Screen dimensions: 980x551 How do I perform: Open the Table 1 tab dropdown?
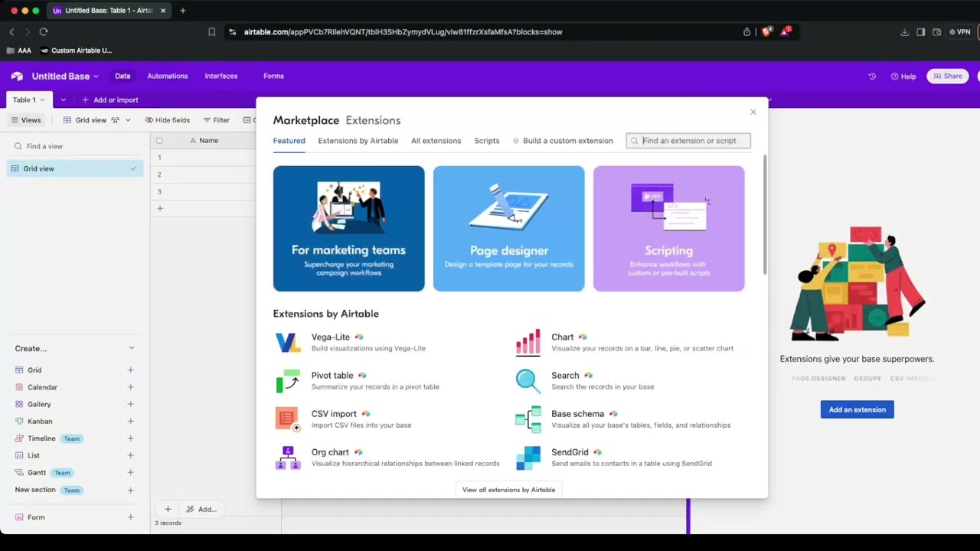coord(41,100)
